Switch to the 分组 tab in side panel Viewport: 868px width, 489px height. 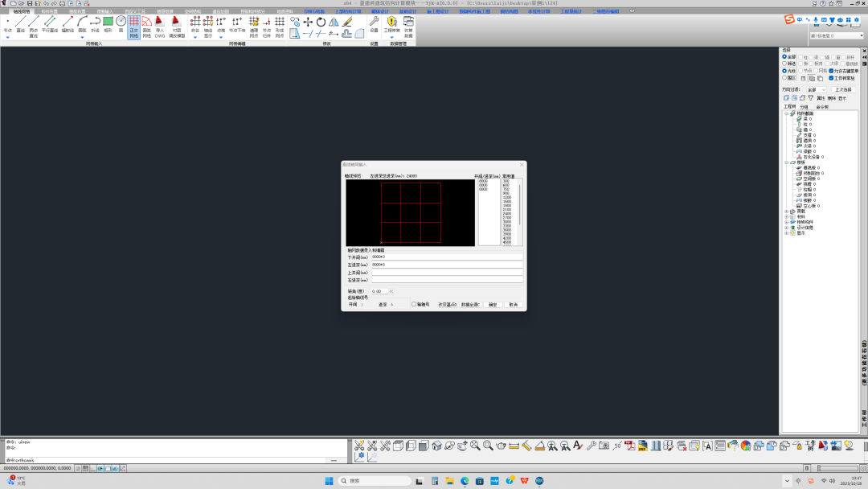pos(804,107)
